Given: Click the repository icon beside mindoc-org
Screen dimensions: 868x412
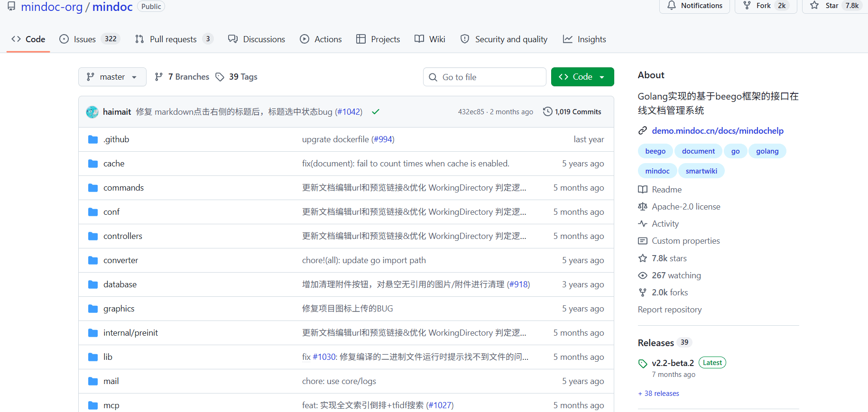Looking at the screenshot, I should tap(11, 6).
